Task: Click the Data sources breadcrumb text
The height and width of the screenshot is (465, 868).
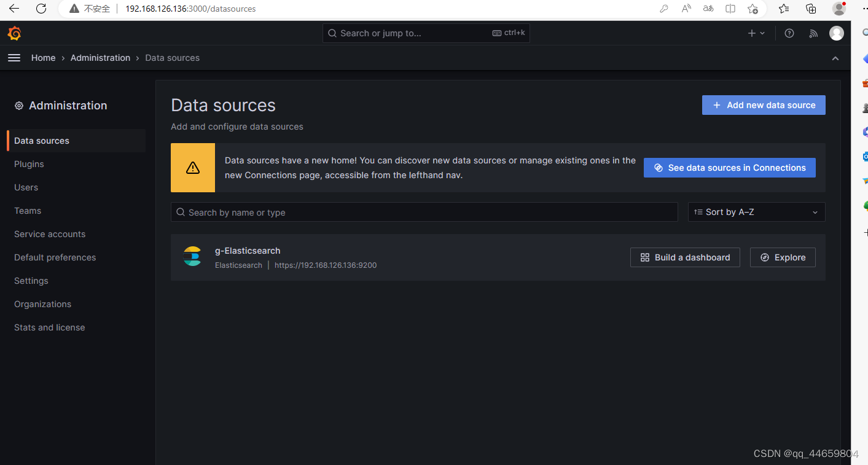Action: pyautogui.click(x=172, y=58)
